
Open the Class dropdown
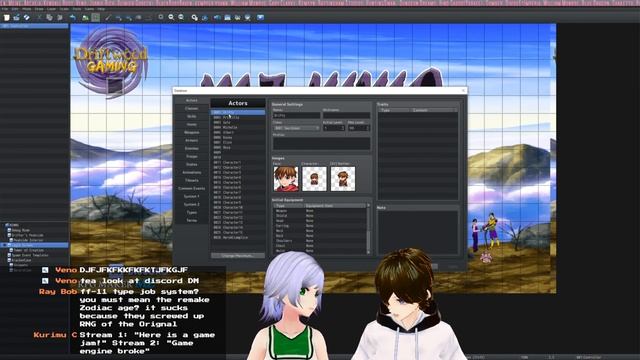(296, 128)
